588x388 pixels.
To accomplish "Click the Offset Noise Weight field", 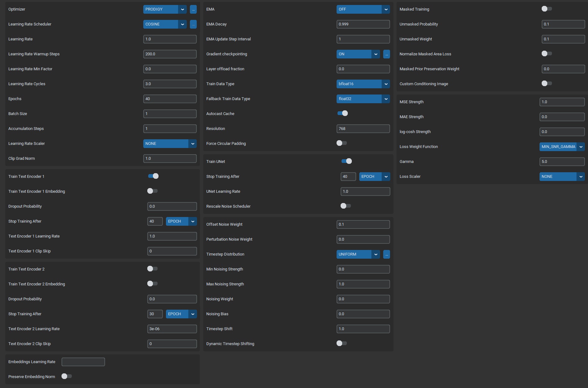I will (x=363, y=224).
